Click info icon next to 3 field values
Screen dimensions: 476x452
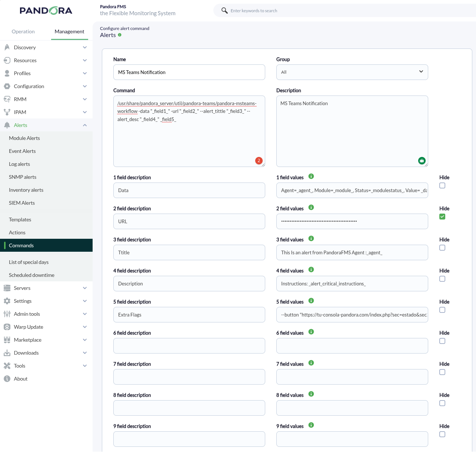(x=311, y=238)
